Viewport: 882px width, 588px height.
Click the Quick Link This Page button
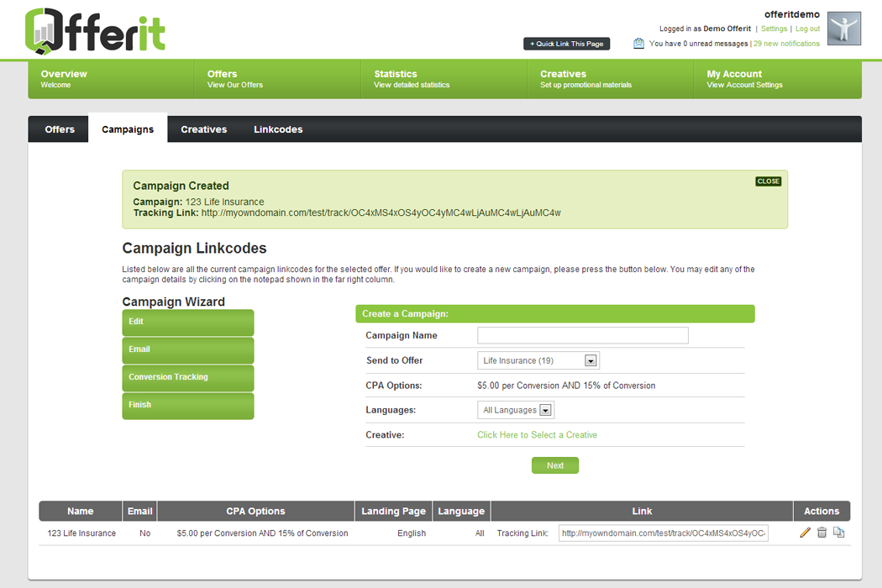pyautogui.click(x=566, y=44)
